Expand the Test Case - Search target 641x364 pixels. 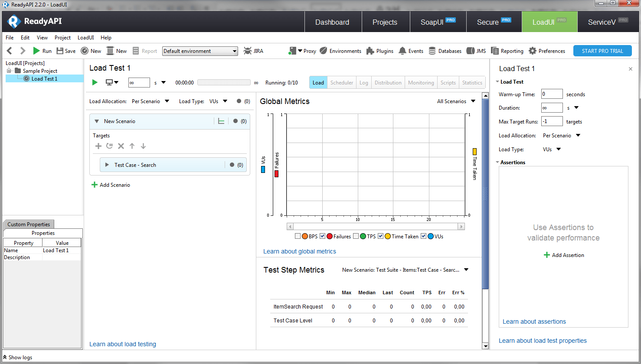point(107,165)
